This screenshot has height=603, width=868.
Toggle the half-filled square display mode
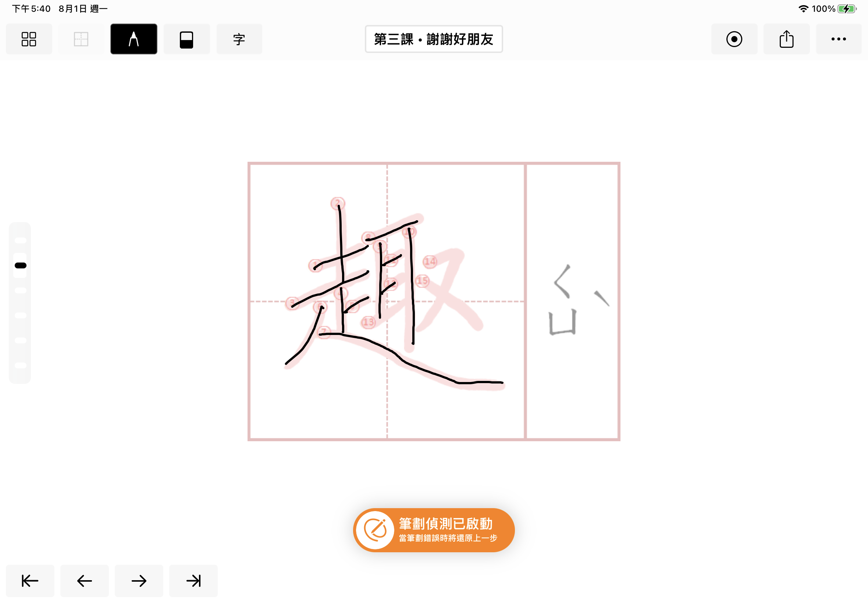(x=186, y=39)
